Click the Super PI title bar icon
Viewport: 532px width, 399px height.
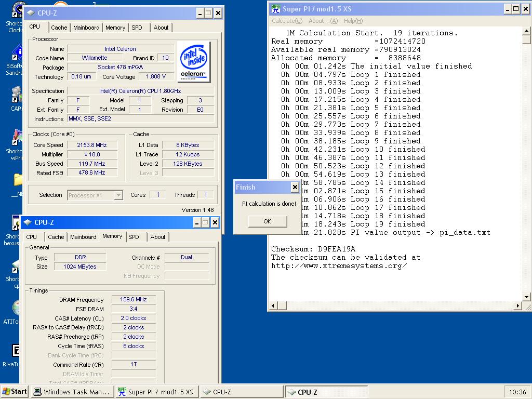click(x=276, y=9)
